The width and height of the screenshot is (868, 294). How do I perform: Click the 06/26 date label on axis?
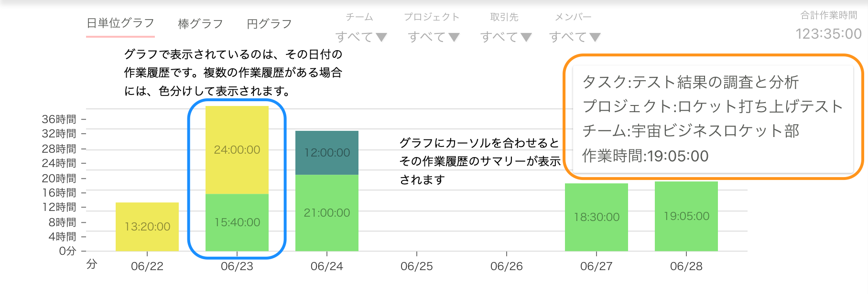pos(507,266)
